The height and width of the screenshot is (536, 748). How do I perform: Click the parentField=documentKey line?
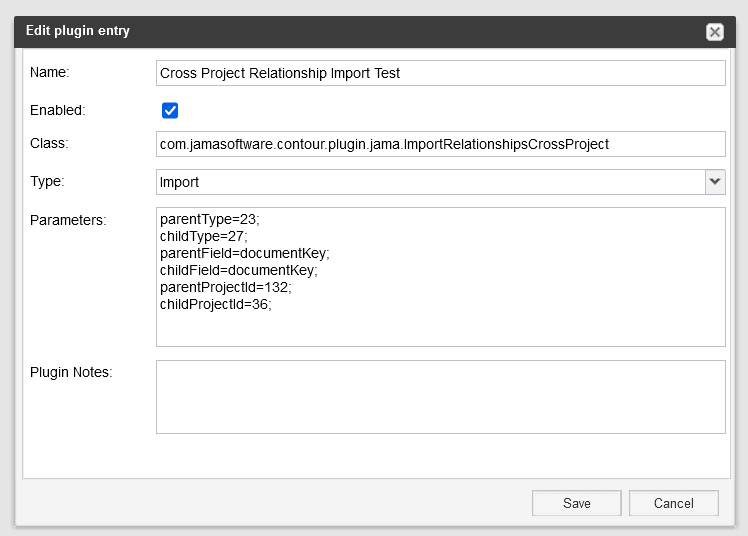[x=244, y=253]
